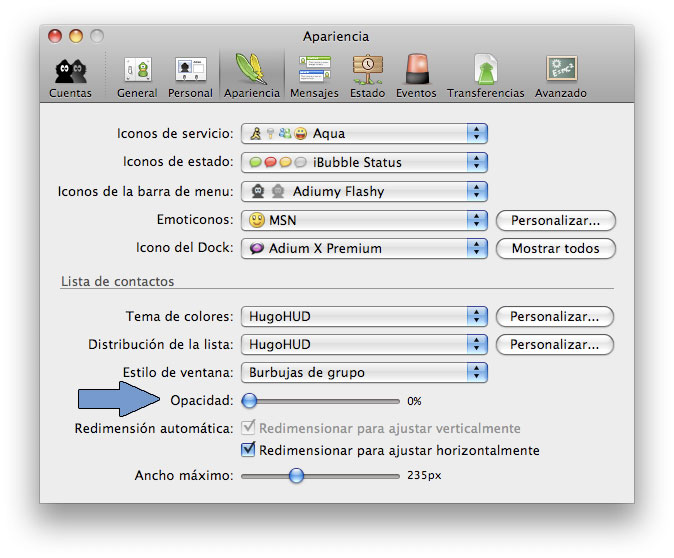
Task: Click the Ancho máximo slider knob
Action: click(x=296, y=475)
